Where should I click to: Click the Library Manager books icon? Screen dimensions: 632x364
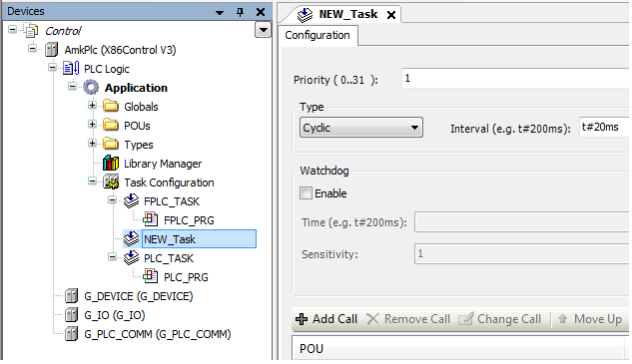tap(111, 164)
